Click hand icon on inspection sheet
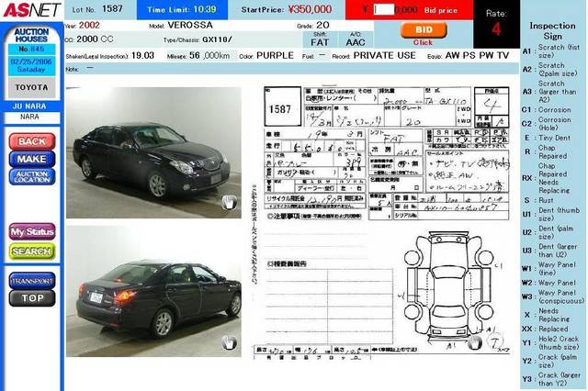 (x=475, y=342)
